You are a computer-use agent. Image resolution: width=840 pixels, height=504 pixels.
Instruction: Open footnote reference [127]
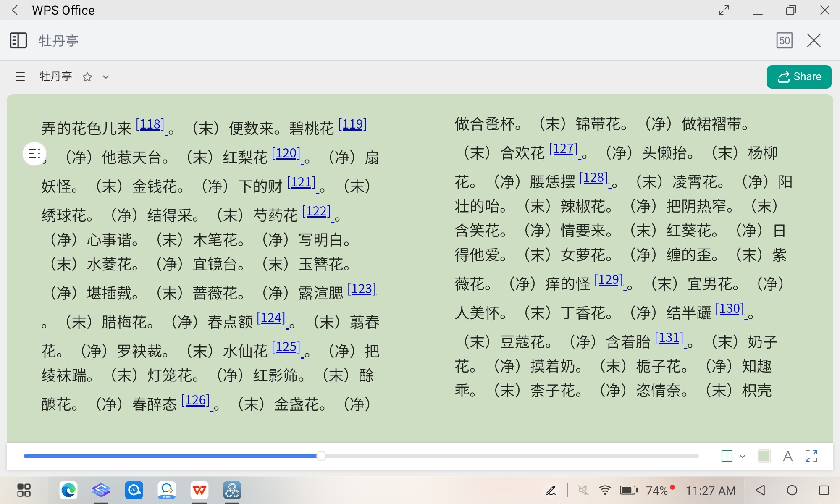(x=563, y=149)
